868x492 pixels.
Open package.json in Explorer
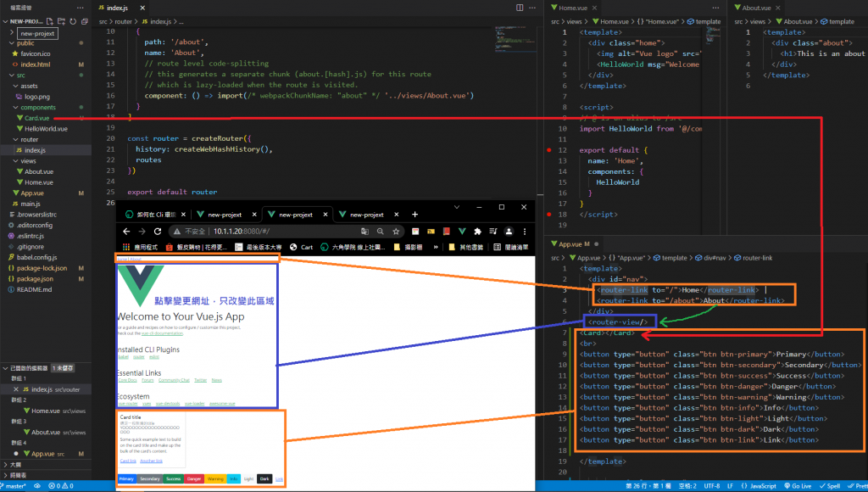click(x=35, y=279)
